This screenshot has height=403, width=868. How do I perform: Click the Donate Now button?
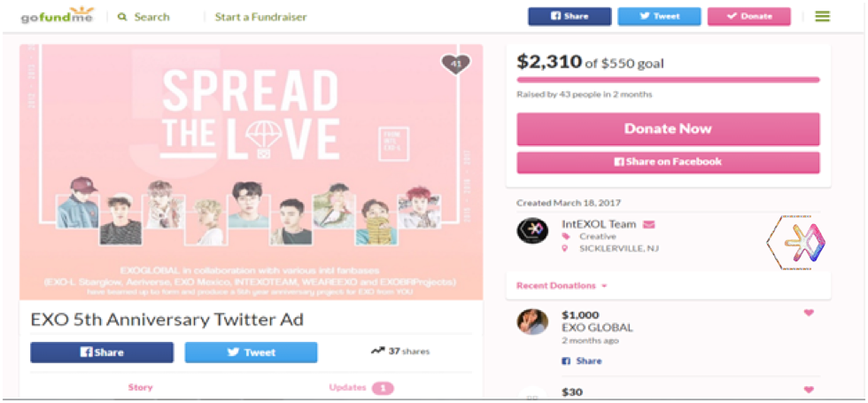tap(668, 129)
